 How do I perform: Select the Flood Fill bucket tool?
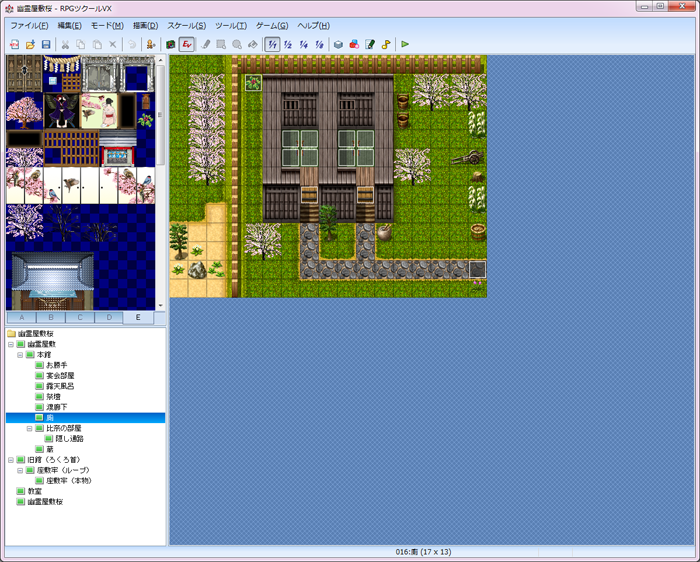pyautogui.click(x=253, y=44)
